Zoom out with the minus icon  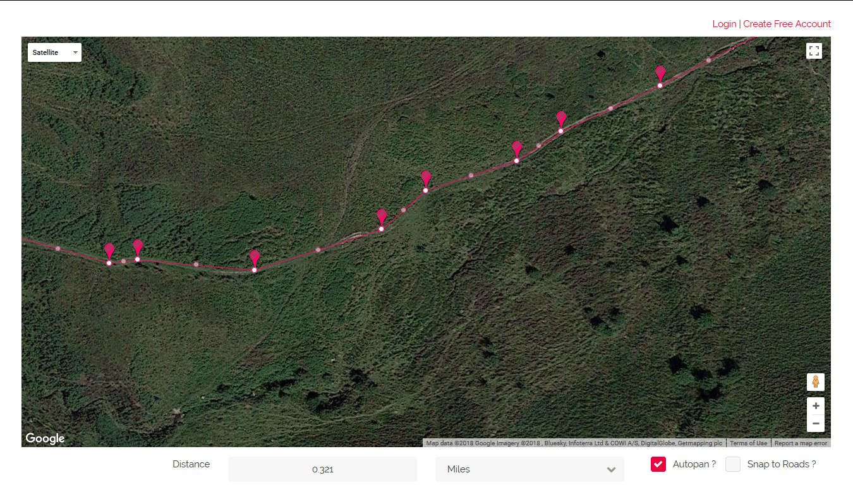pos(816,423)
